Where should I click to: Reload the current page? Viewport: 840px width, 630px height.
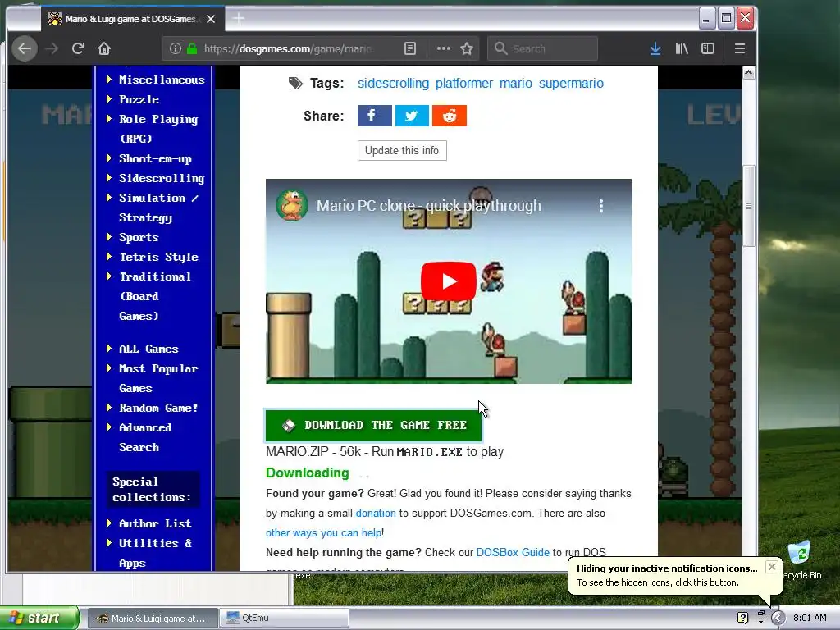78,48
